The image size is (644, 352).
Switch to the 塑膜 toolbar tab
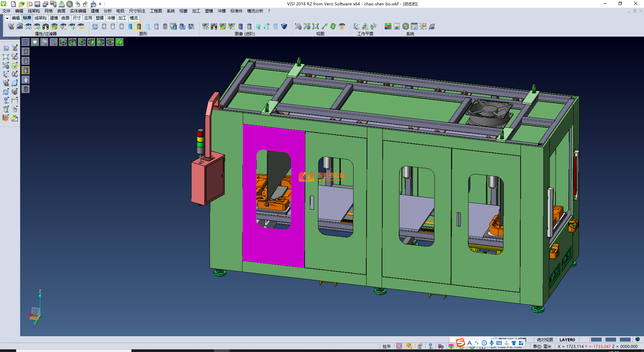coord(100,18)
